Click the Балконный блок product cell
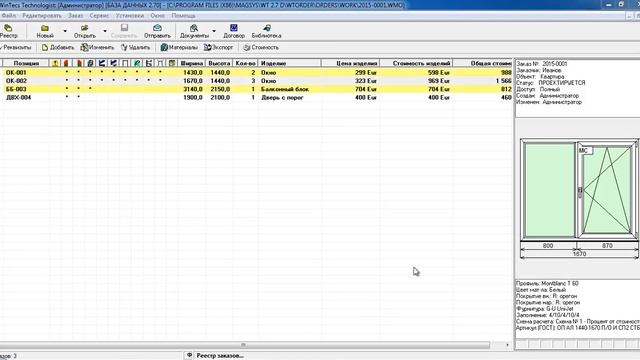 (x=284, y=89)
